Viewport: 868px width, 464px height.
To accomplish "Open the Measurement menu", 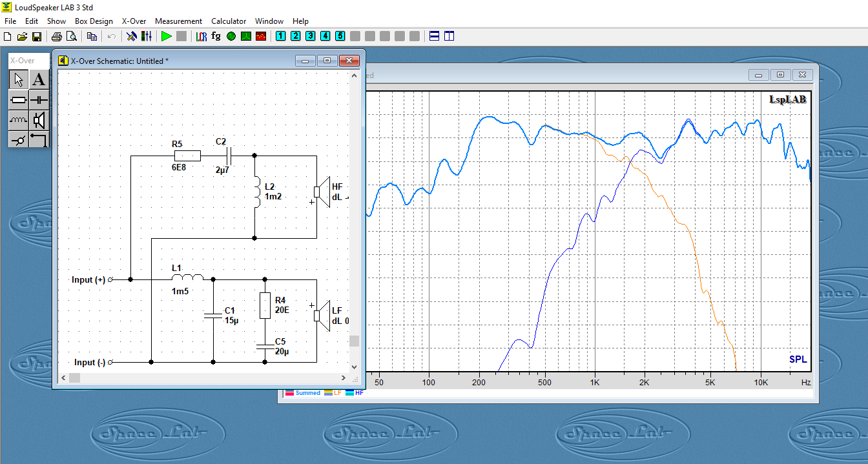I will pyautogui.click(x=178, y=21).
